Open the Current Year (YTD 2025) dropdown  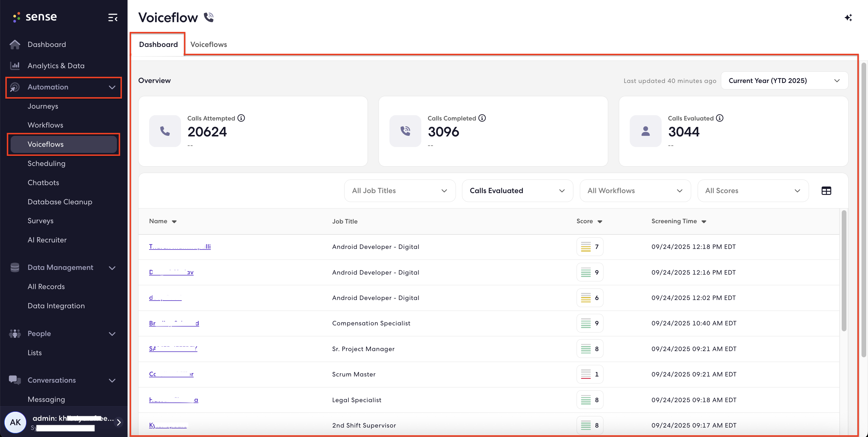[x=784, y=81]
